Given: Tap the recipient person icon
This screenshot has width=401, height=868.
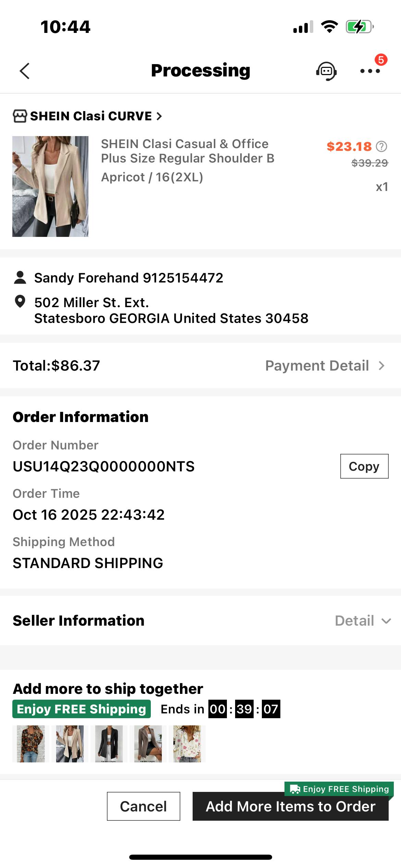Looking at the screenshot, I should pos(20,278).
